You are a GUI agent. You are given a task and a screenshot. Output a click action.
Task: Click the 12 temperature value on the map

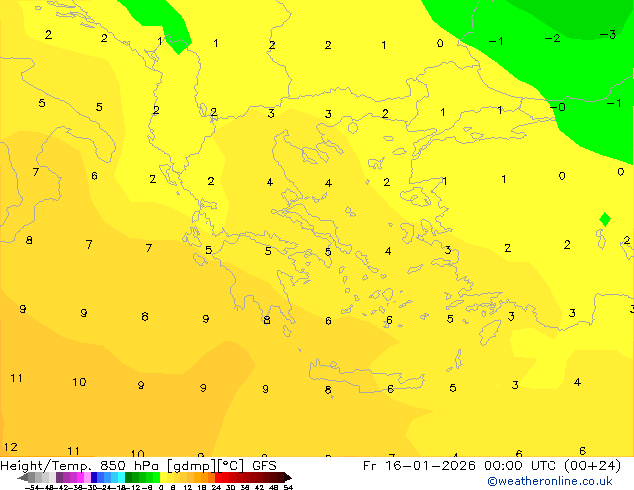click(x=11, y=447)
